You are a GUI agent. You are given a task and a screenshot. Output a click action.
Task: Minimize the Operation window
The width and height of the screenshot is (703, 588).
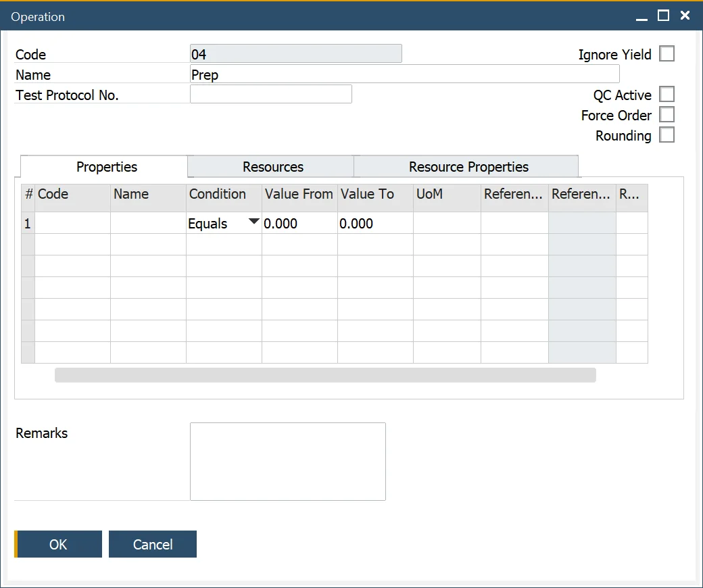pos(641,16)
